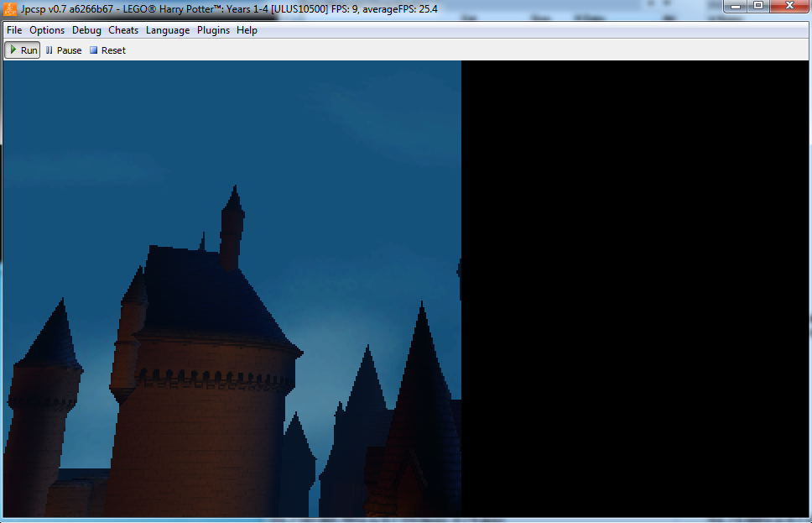
Task: Click the Reset button label
Action: [113, 50]
